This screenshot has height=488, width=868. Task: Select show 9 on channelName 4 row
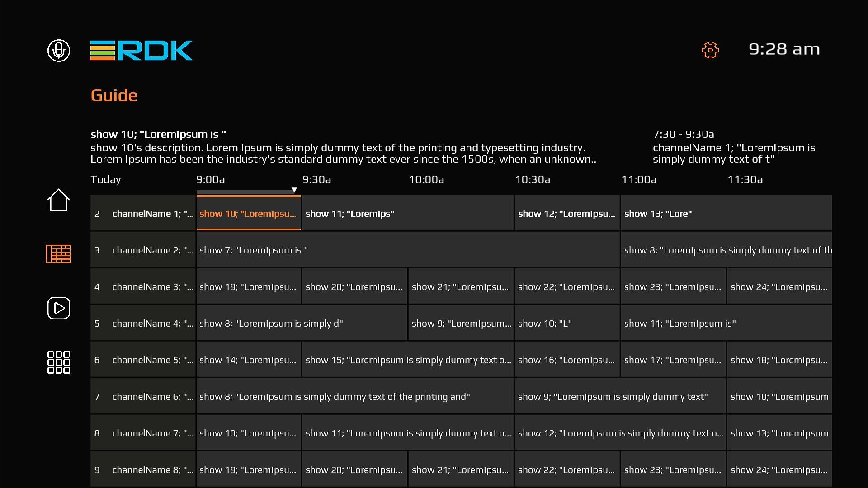[x=460, y=324]
